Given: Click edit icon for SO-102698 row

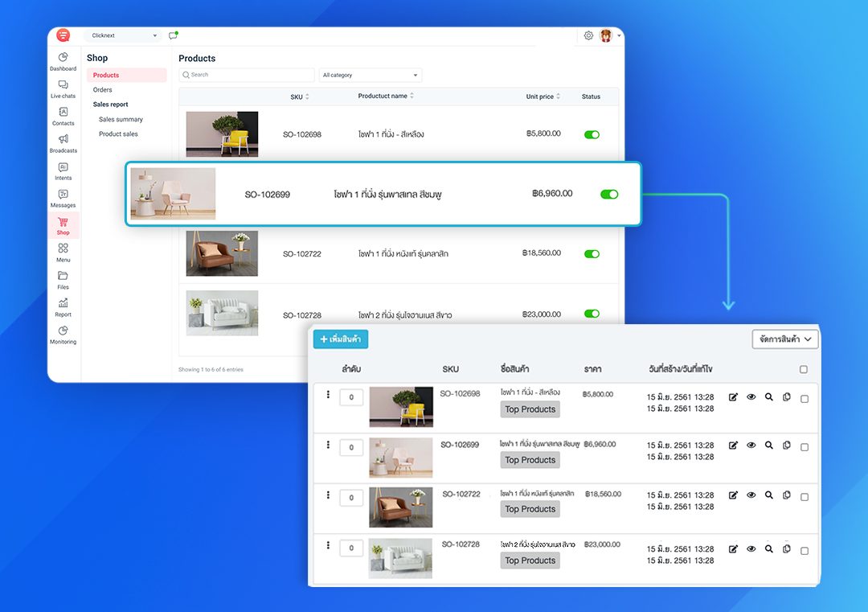Looking at the screenshot, I should coord(733,397).
